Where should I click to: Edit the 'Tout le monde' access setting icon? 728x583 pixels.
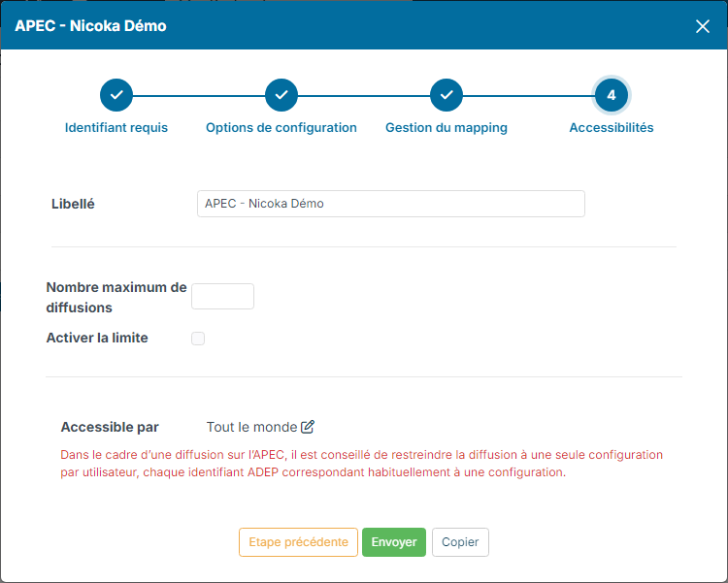308,427
